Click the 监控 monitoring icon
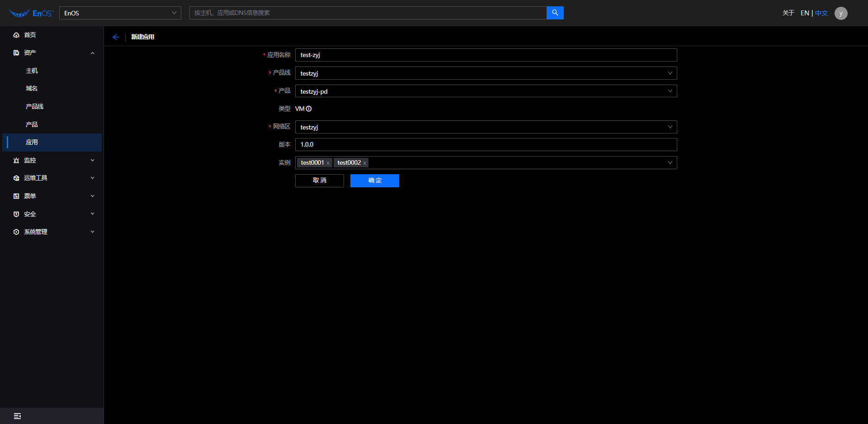 point(16,160)
